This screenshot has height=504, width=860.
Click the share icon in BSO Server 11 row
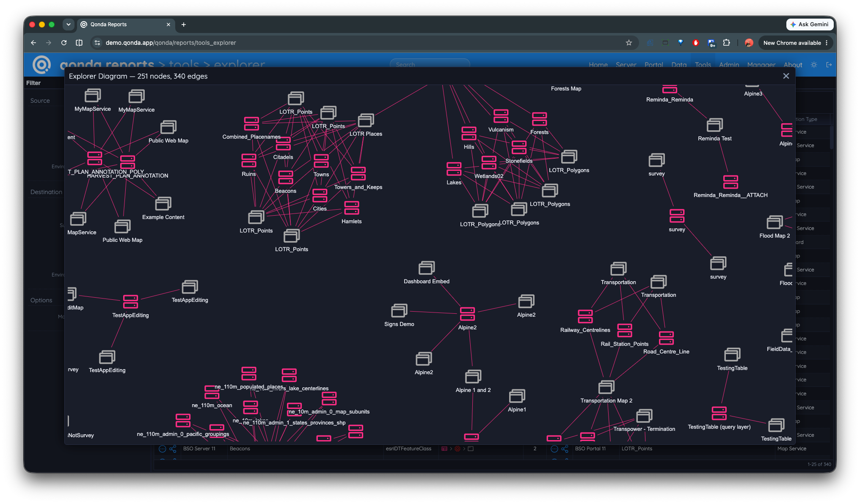click(173, 449)
